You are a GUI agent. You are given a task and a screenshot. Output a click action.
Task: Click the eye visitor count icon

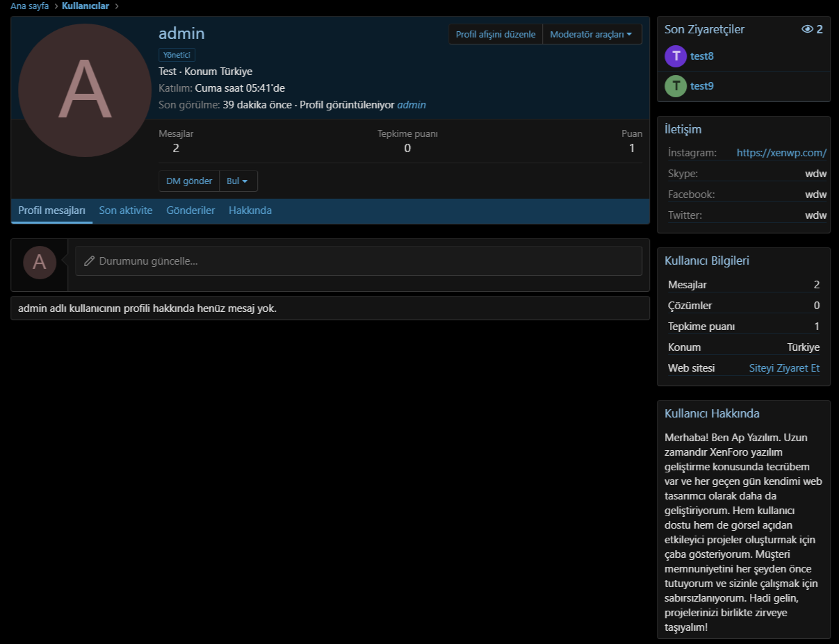point(807,29)
